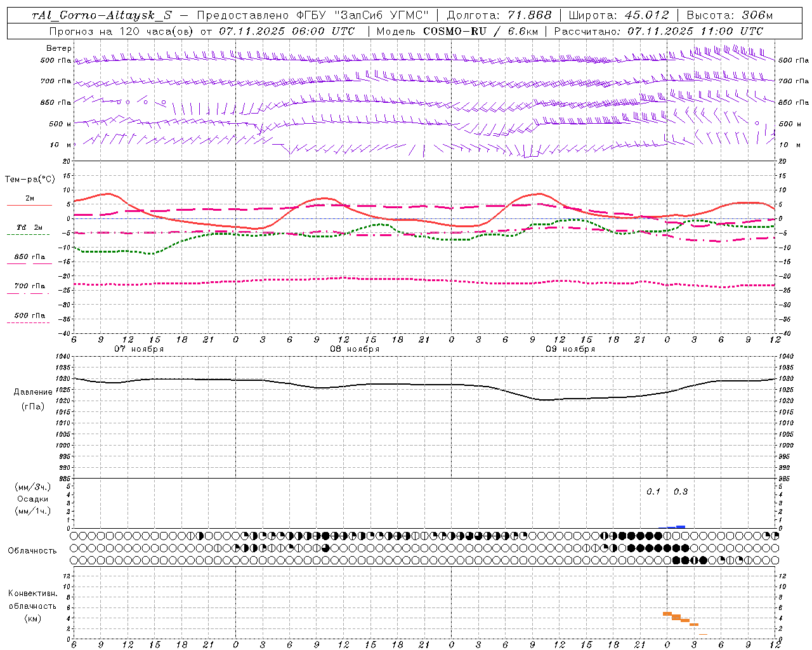This screenshot has height=650, width=812.
Task: Click the 10 м wind level label on left
Action: point(61,145)
